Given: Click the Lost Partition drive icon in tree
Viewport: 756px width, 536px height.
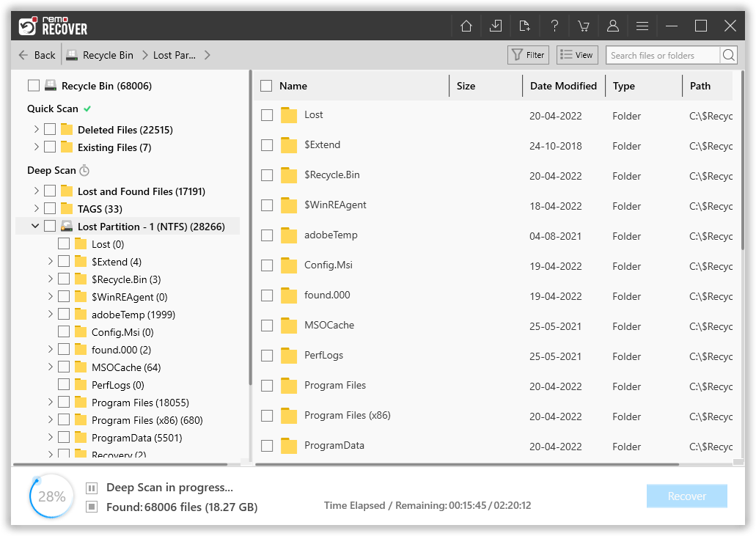Looking at the screenshot, I should (67, 226).
